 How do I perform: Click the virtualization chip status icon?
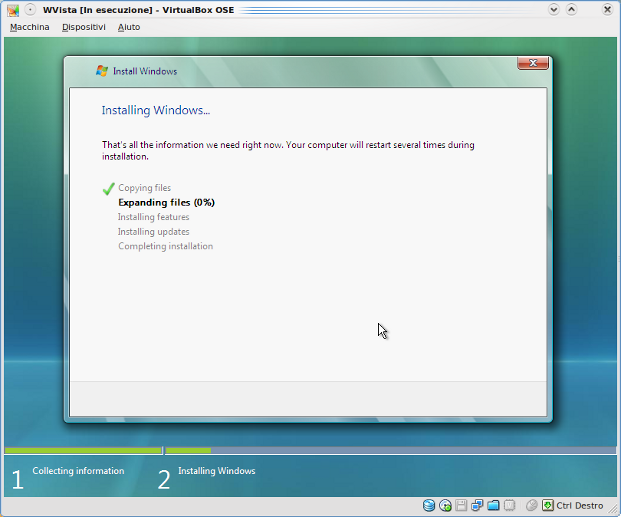pos(509,505)
